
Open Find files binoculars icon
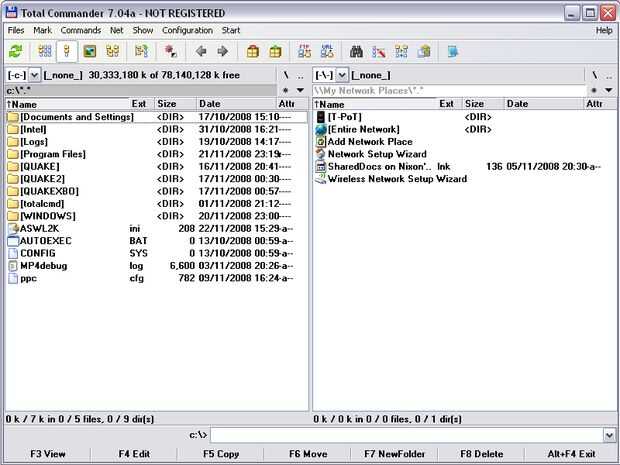pyautogui.click(x=356, y=51)
